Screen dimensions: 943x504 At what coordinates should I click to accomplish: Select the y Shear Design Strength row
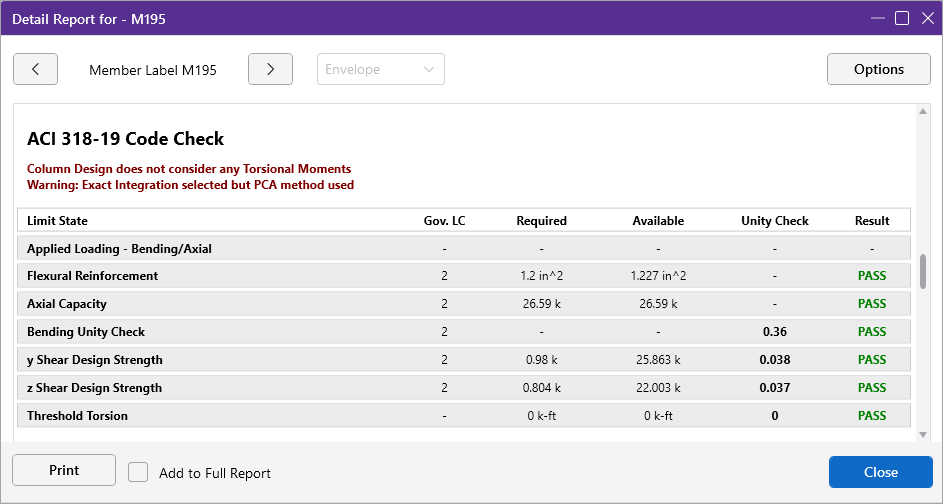pos(95,360)
